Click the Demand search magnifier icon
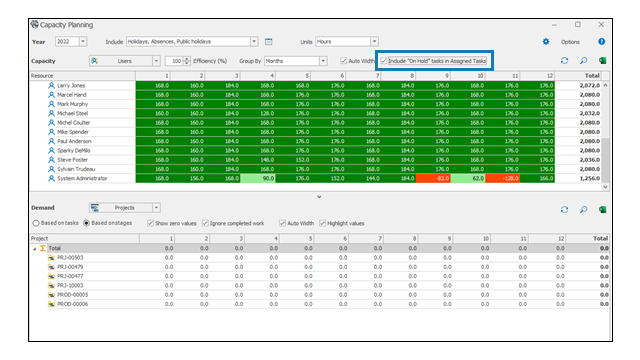 (x=584, y=209)
